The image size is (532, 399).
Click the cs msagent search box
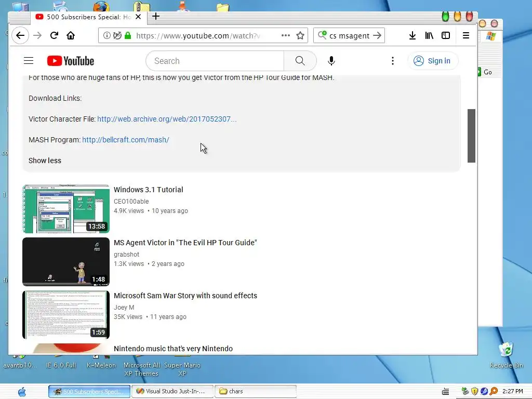tap(350, 36)
